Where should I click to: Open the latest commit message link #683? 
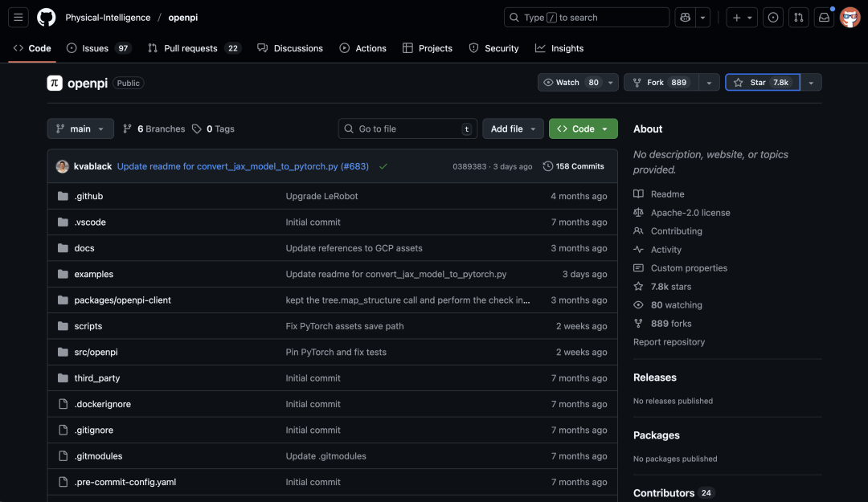pos(243,166)
